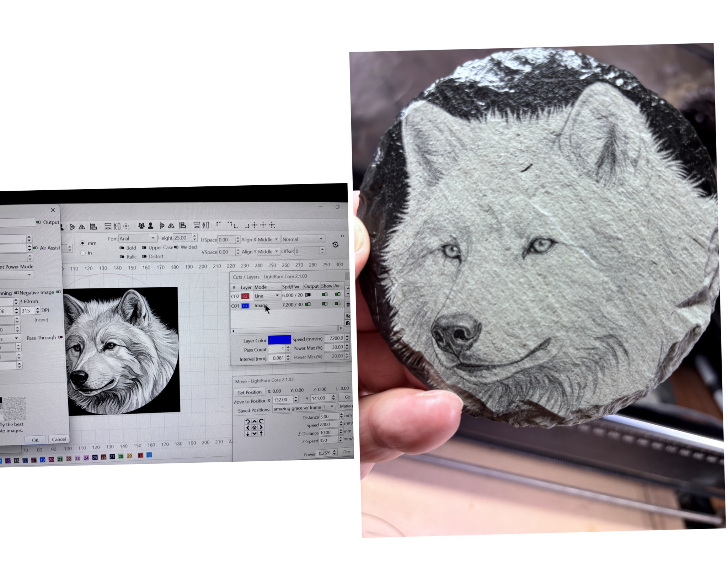The height and width of the screenshot is (563, 728).
Task: Open the Normal text mode dropdown
Action: (303, 239)
